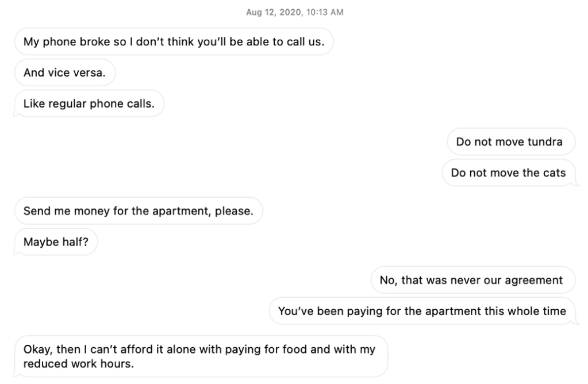Screen dimensions: 588x384
Task: Click the "You've been paying for the apartment" message
Action: click(x=422, y=311)
